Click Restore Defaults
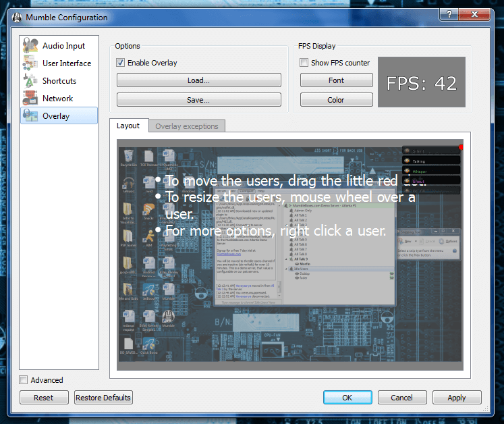Screen dimensions: 504x424 click(x=103, y=398)
